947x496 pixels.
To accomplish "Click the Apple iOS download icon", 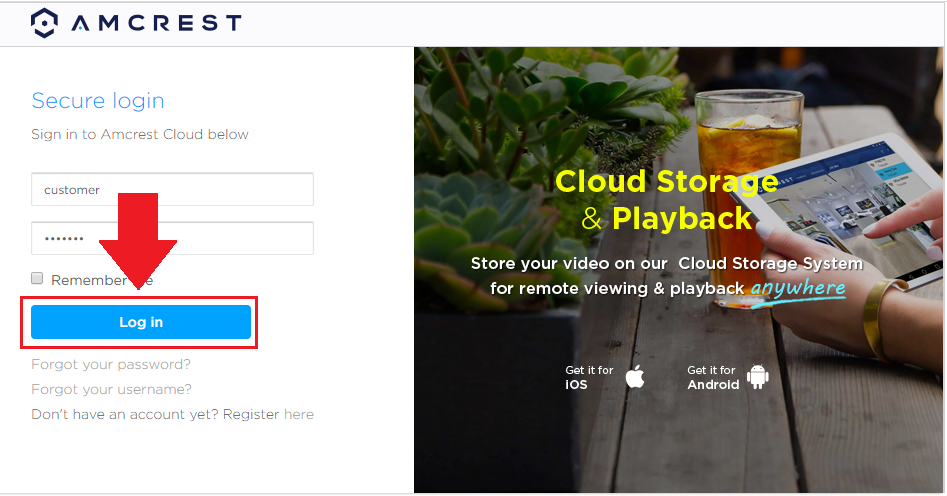I will point(635,376).
